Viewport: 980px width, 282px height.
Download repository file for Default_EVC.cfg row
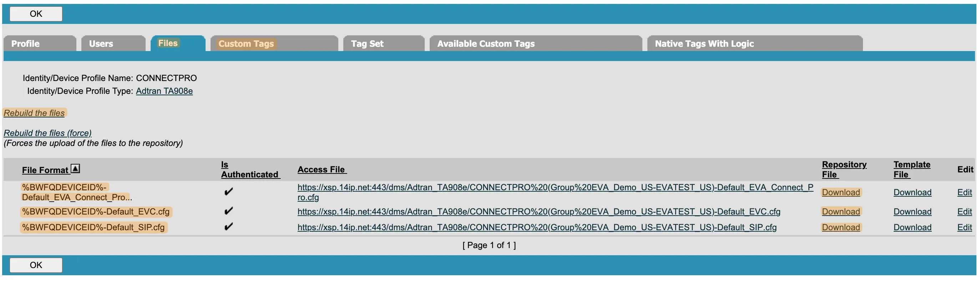pos(841,212)
